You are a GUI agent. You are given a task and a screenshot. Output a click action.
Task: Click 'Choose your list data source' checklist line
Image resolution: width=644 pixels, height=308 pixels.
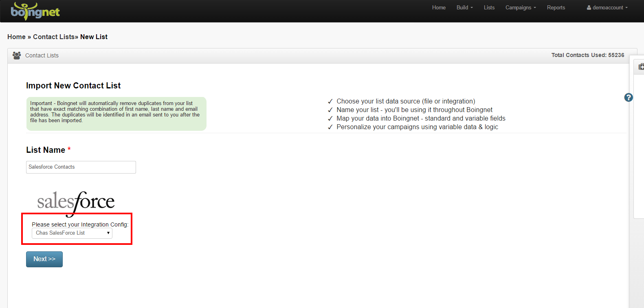point(406,101)
